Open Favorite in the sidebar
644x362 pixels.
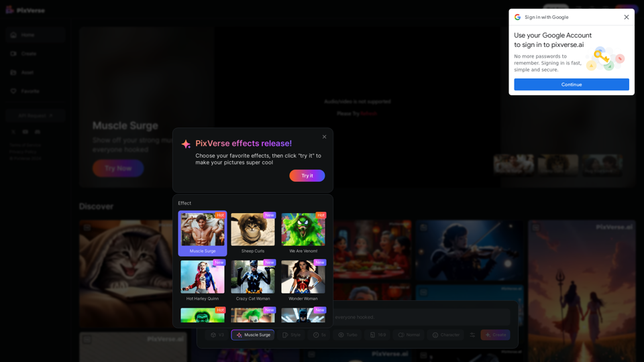(36, 91)
